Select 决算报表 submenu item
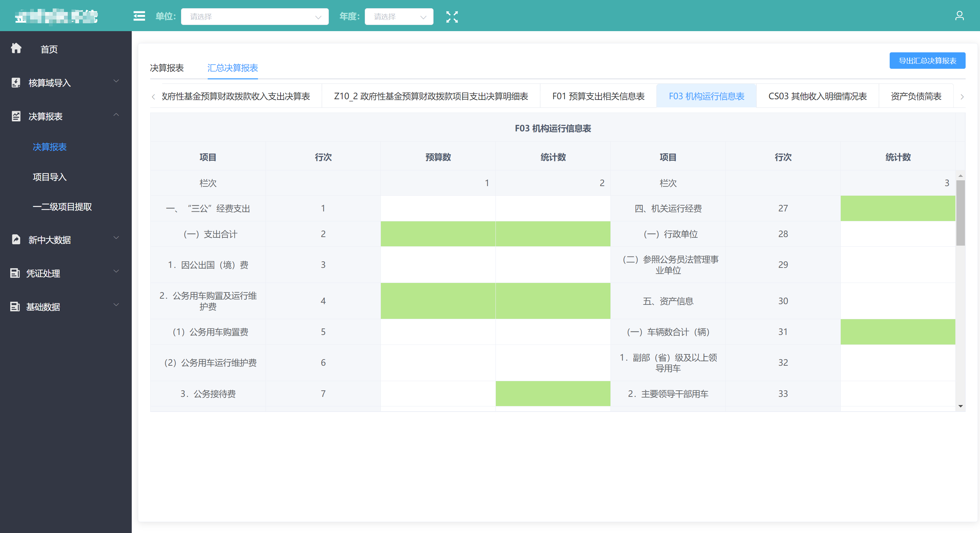The image size is (980, 533). tap(50, 147)
